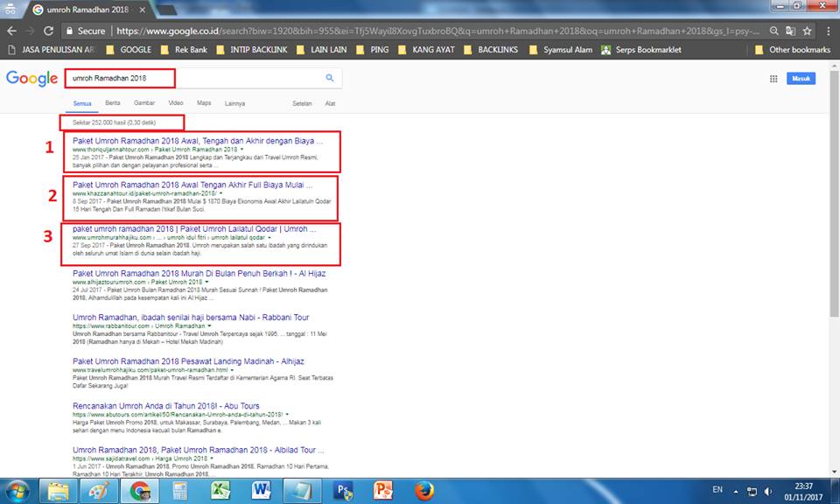Select the 'umroh Ramadhan 2018' browser tab
Image resolution: width=840 pixels, height=504 pixels.
88,10
